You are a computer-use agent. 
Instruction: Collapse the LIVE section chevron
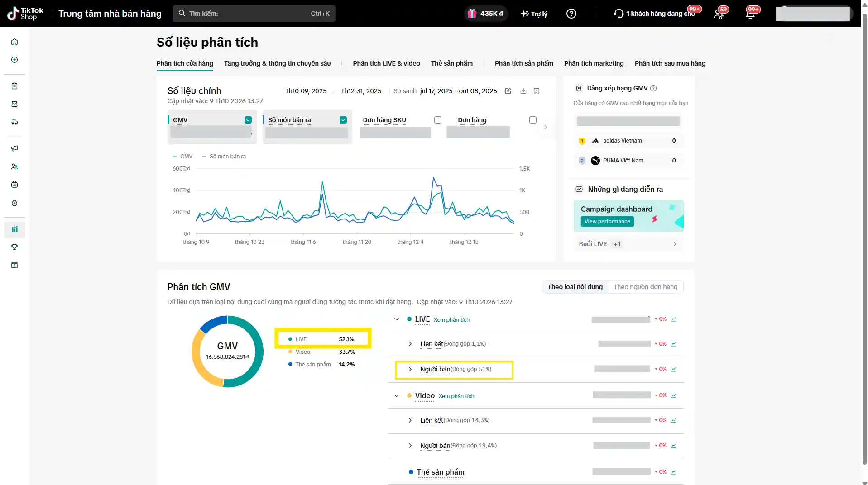click(397, 319)
